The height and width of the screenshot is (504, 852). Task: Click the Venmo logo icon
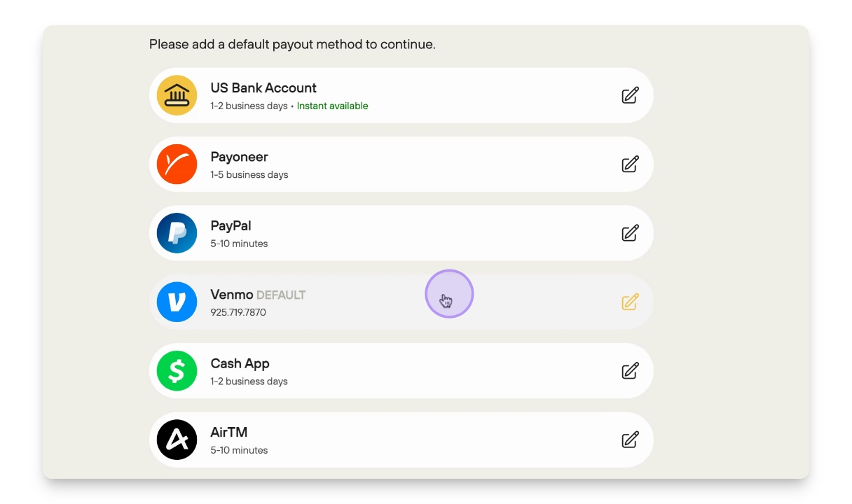click(177, 302)
